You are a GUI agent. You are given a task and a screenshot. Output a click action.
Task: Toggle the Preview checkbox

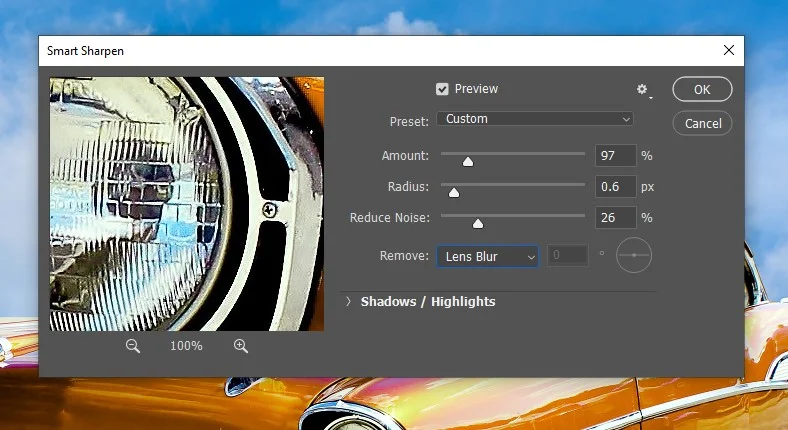point(442,89)
